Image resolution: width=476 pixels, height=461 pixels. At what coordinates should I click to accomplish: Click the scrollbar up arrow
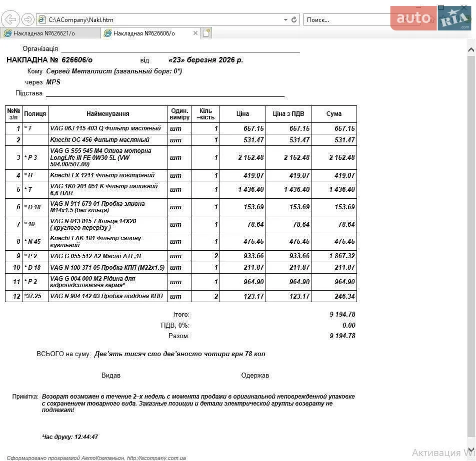click(x=471, y=50)
